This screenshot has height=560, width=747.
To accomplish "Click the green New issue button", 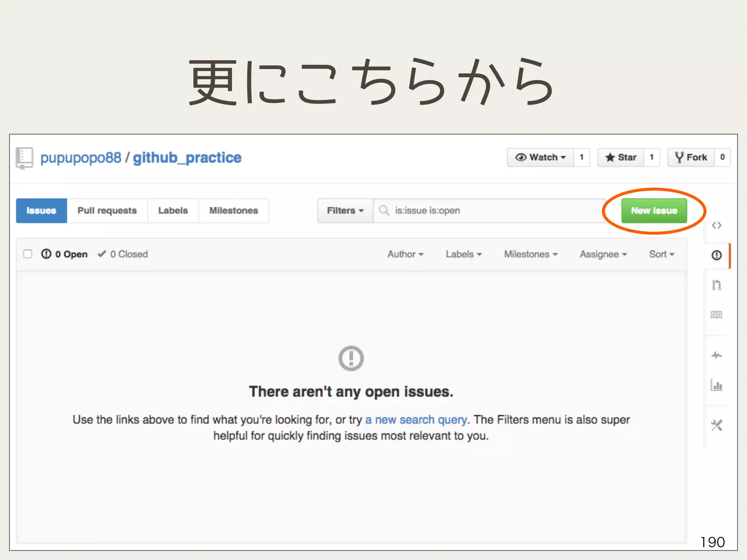I will pos(654,211).
